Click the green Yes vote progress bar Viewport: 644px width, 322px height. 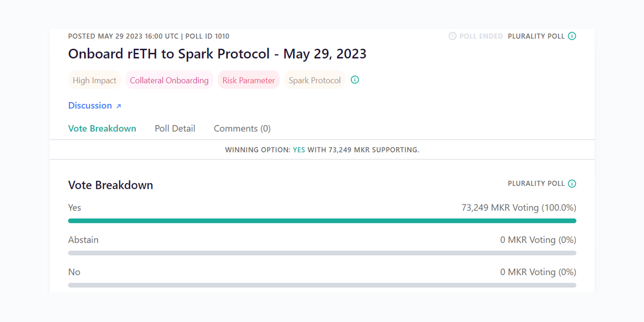322,221
